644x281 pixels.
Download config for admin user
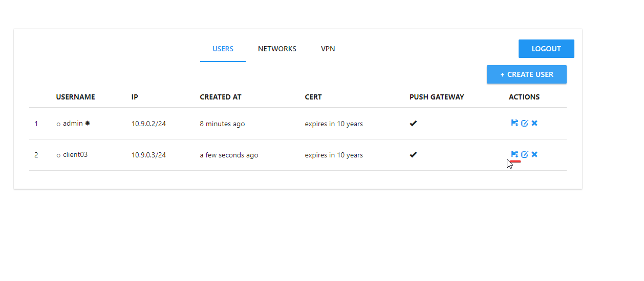coord(514,123)
